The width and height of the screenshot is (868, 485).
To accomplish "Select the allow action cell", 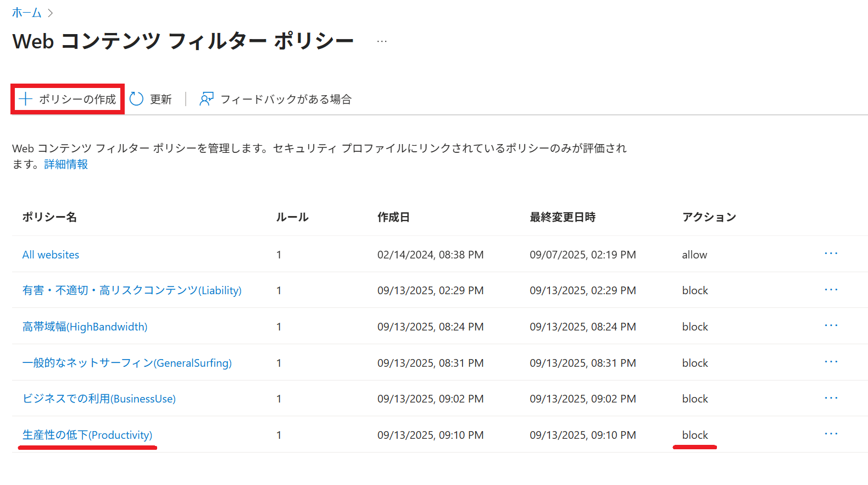I will tap(694, 255).
